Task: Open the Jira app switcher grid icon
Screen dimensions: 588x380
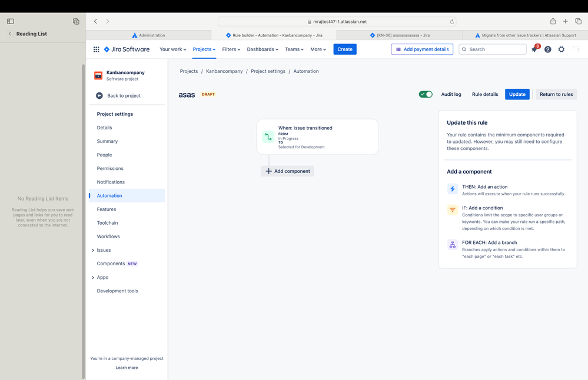Action: click(x=96, y=49)
